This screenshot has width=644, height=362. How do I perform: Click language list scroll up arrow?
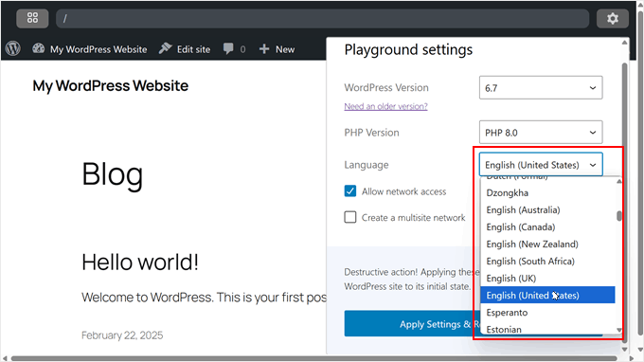pyautogui.click(x=619, y=181)
